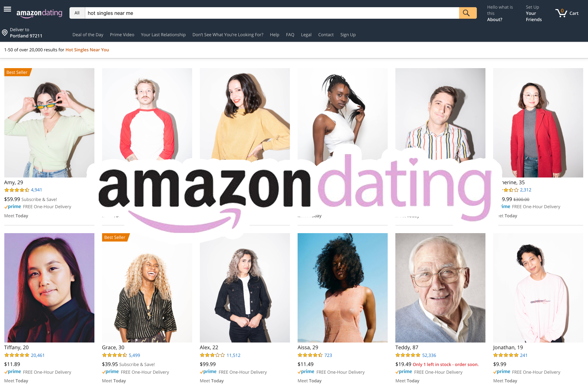The image size is (588, 390).
Task: Click inside the search text field
Action: tap(272, 13)
